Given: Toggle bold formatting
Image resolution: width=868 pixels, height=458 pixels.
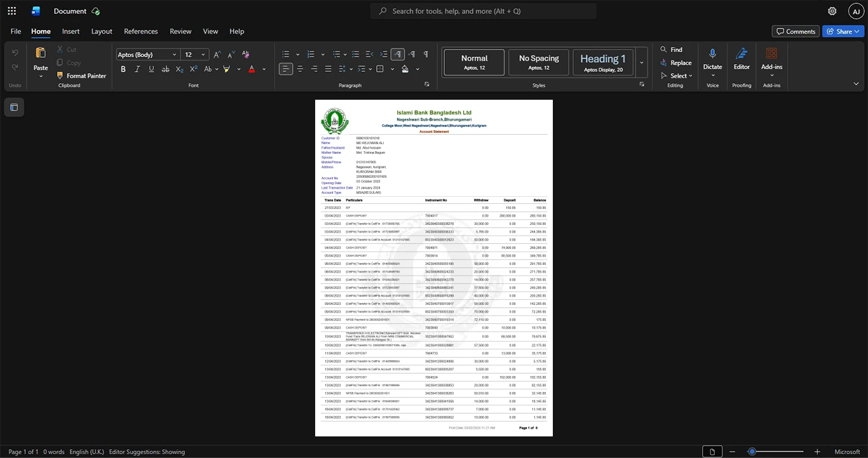Looking at the screenshot, I should tap(123, 69).
